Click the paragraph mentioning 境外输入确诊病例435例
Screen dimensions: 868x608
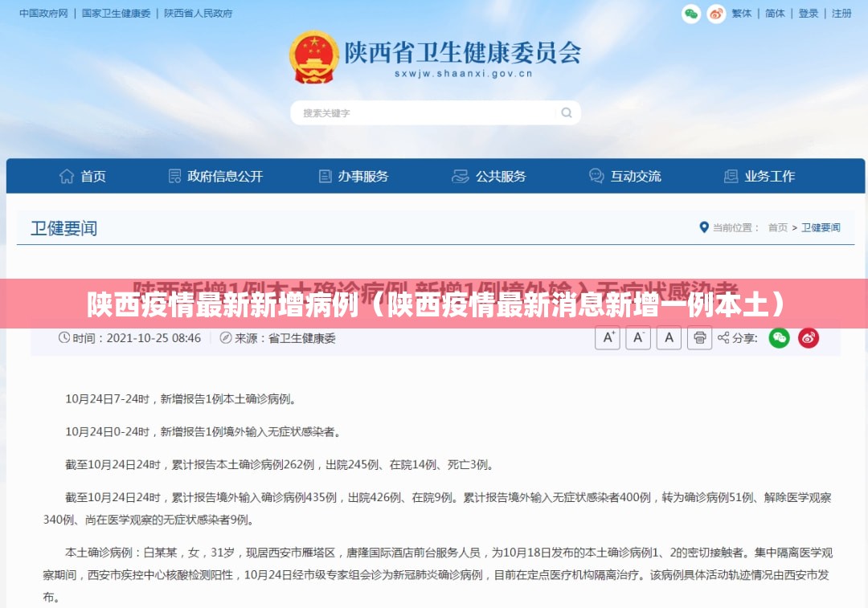437,508
